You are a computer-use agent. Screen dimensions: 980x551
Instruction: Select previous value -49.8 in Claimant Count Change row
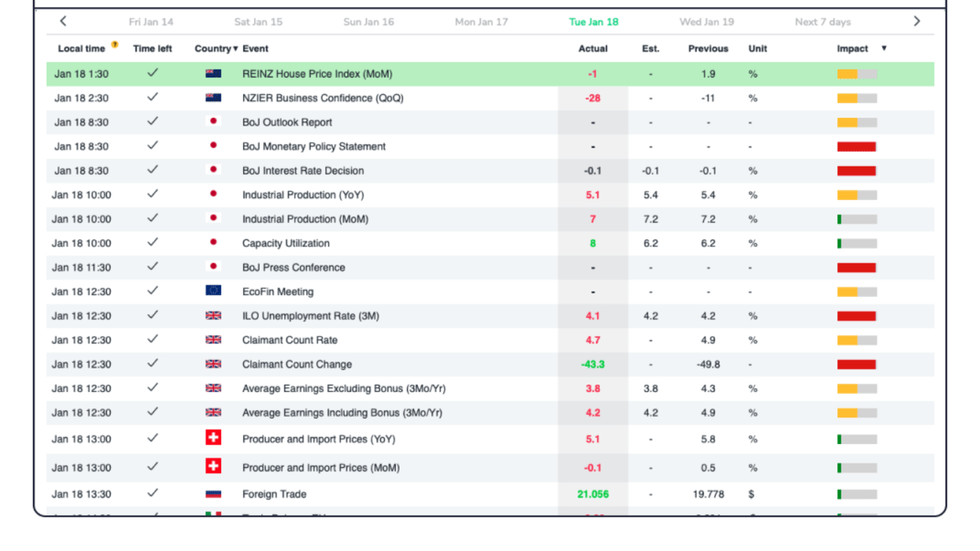[x=708, y=364]
